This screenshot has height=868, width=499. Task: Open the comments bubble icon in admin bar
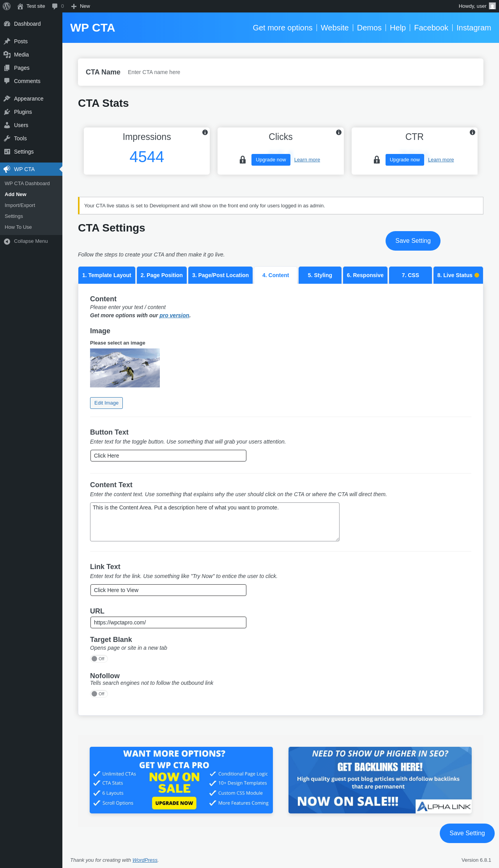pyautogui.click(x=55, y=6)
